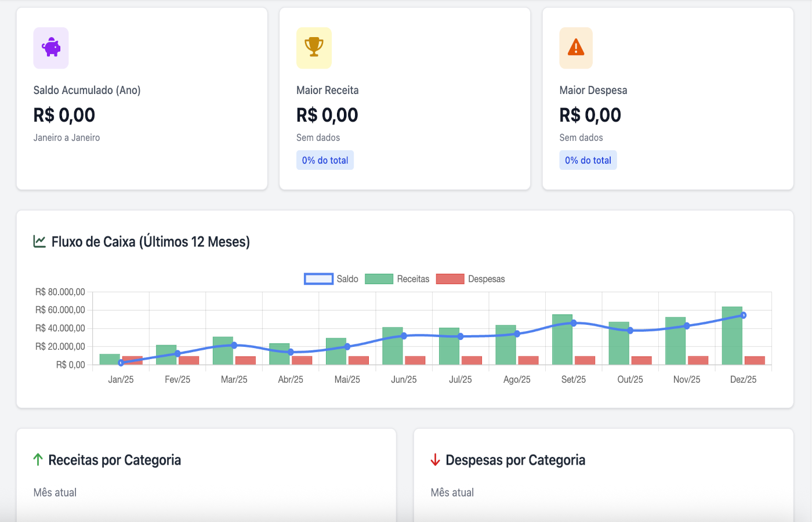Click the purple piggy bank savings icon

[51, 48]
